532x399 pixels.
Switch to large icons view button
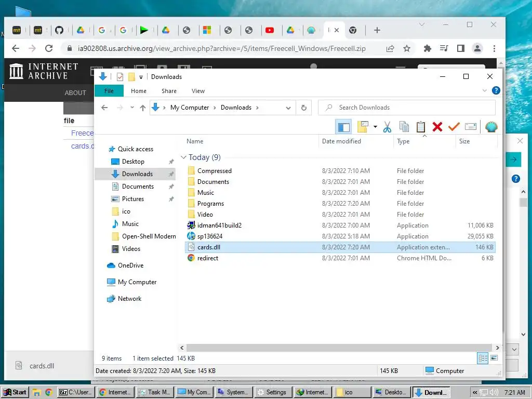(494, 358)
